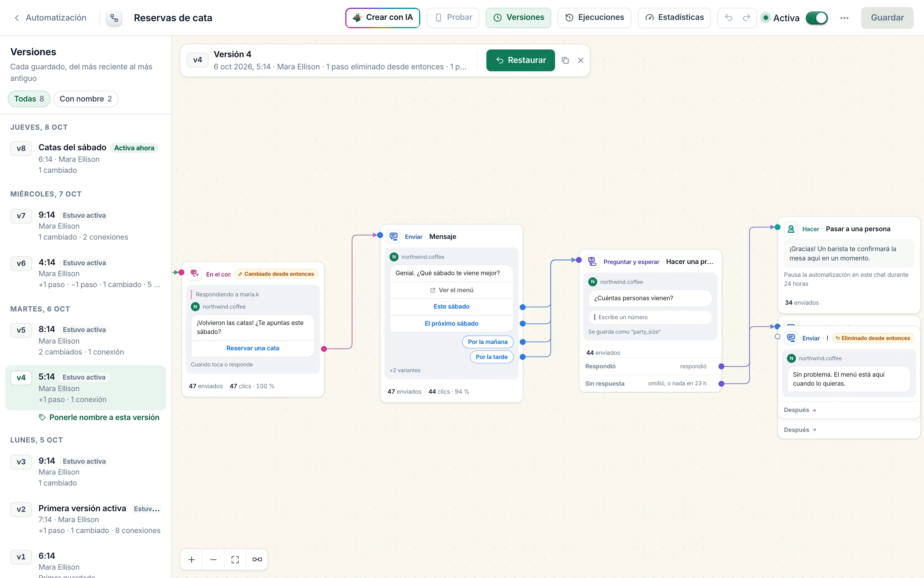924x578 pixels.
Task: Click the Probar button
Action: 453,18
